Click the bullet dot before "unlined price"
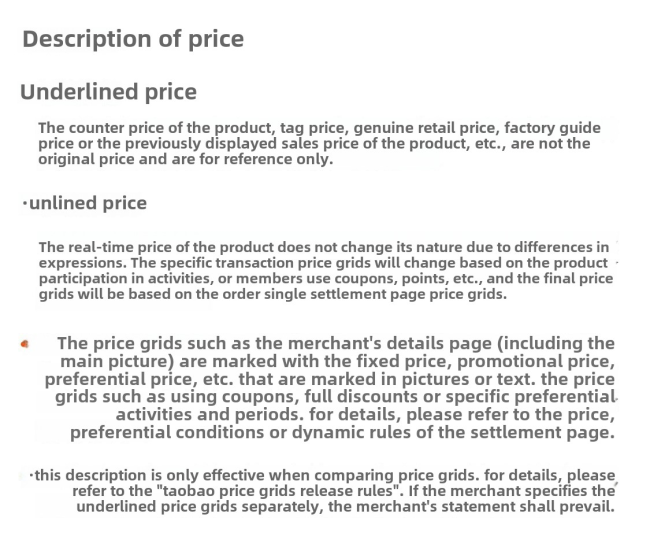Screen dimensions: 650x555 click(x=25, y=203)
